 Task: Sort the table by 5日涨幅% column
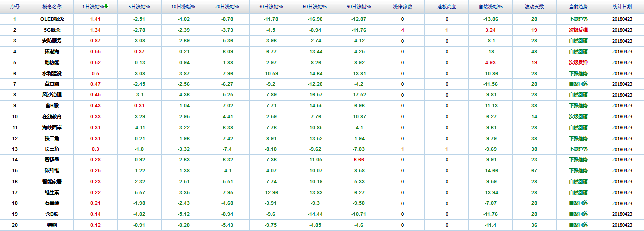click(139, 7)
